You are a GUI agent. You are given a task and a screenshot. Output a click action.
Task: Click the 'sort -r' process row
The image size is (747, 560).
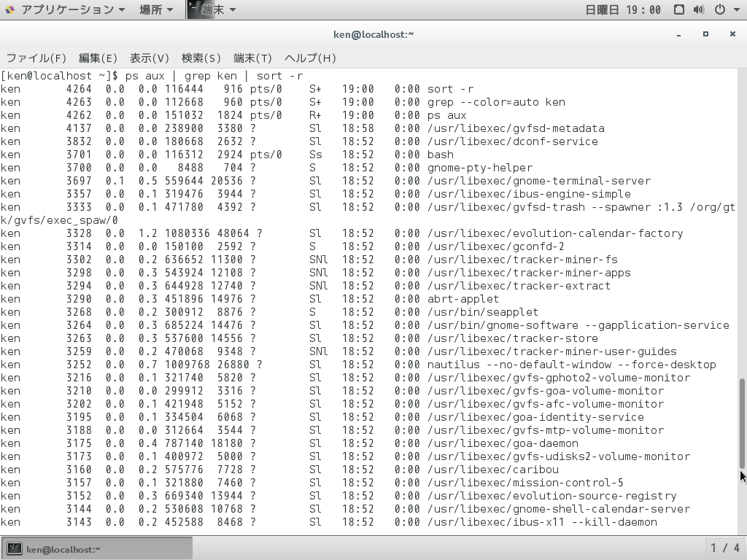pyautogui.click(x=237, y=89)
